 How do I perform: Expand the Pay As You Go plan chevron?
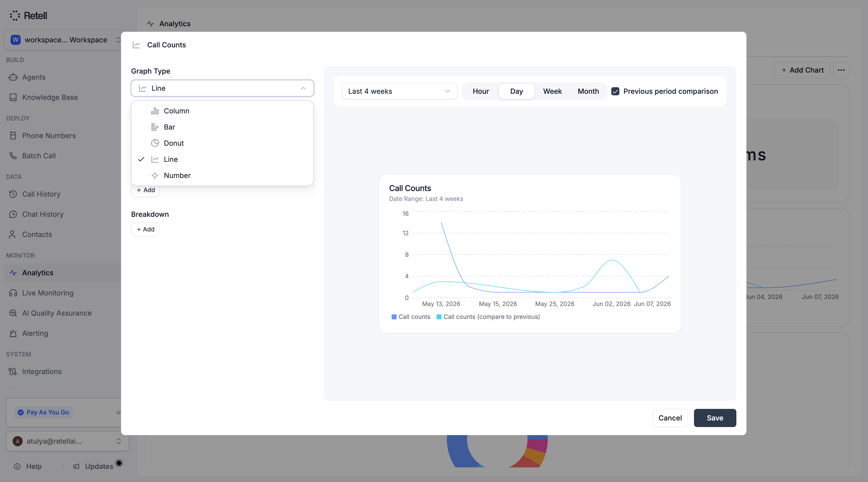point(118,412)
